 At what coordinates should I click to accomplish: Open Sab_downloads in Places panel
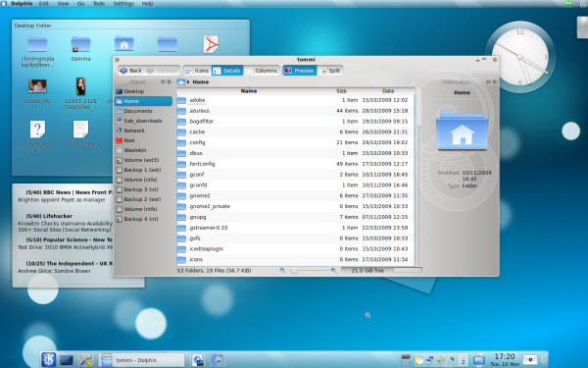point(144,121)
